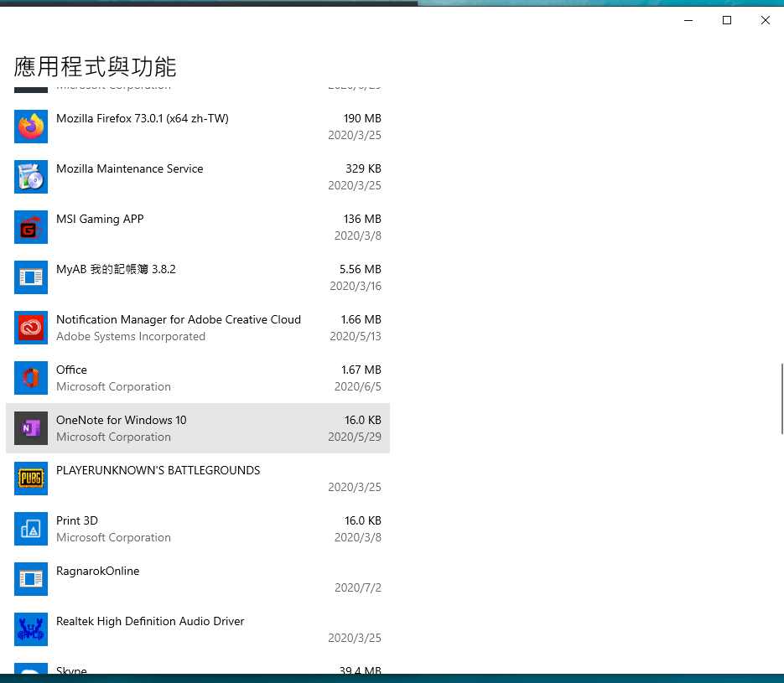784x683 pixels.
Task: Minimize the settings window
Action: [688, 20]
